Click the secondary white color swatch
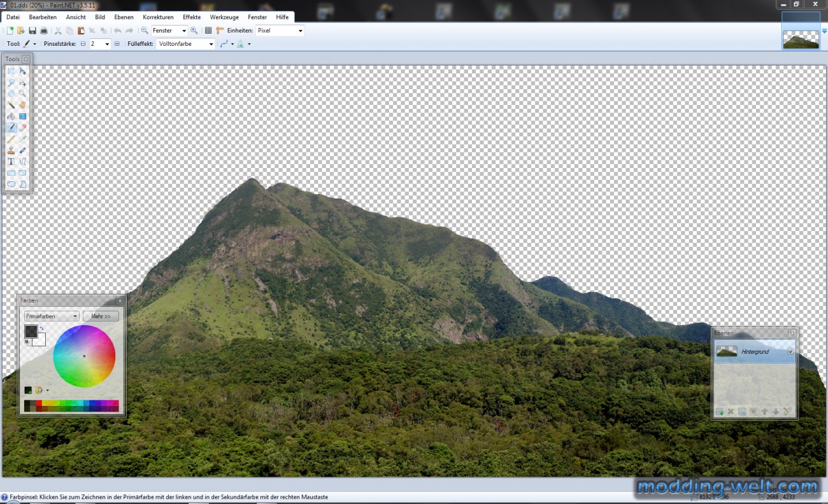 coord(41,340)
